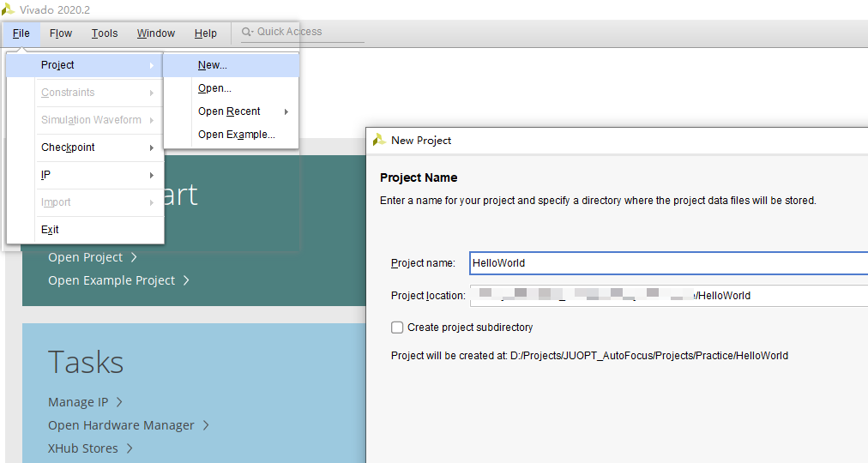Click chevron next to Open Example Project
The height and width of the screenshot is (463, 868).
[186, 280]
